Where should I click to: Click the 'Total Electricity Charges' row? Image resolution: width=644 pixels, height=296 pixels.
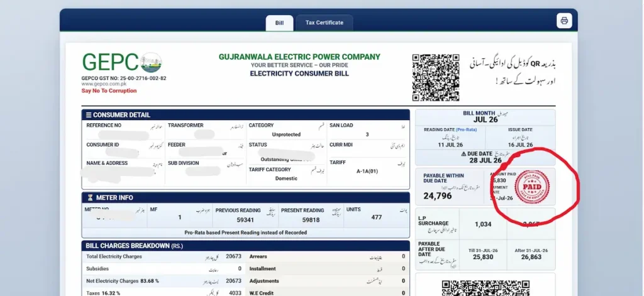coord(164,256)
